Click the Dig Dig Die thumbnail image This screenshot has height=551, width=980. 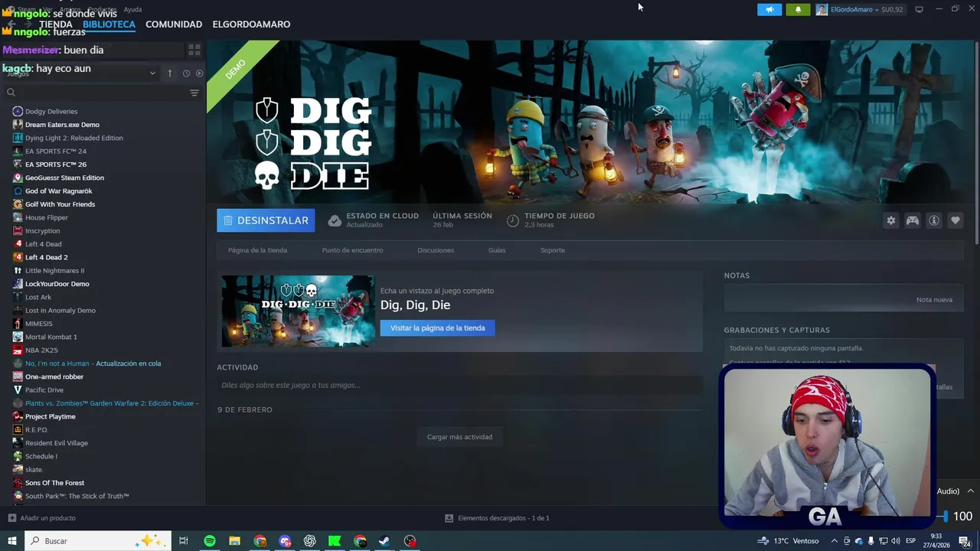tap(298, 311)
